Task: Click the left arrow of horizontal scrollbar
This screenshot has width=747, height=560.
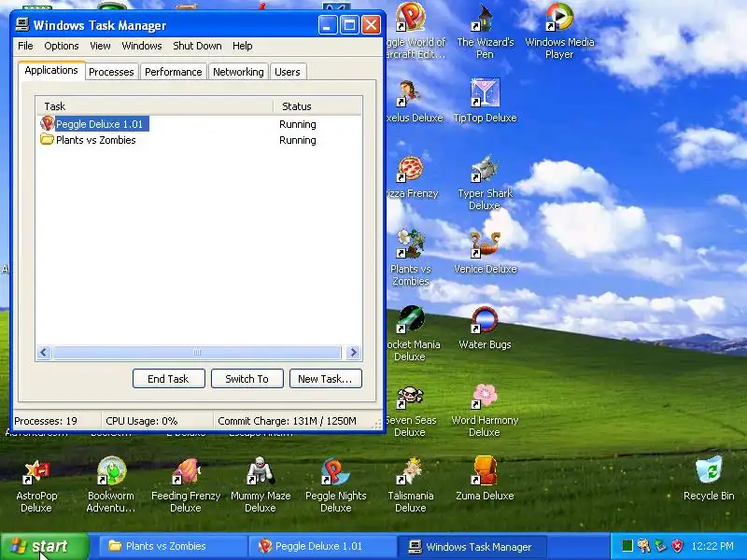Action: click(44, 353)
